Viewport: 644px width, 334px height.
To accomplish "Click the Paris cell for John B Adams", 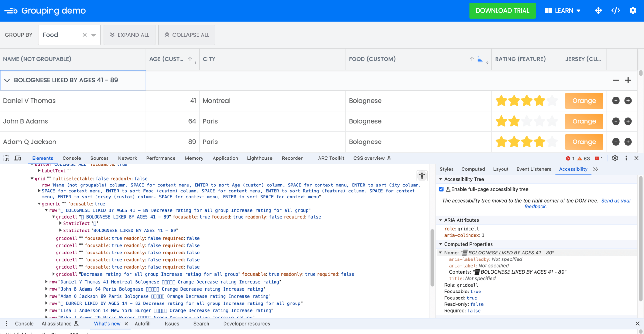I will pyautogui.click(x=272, y=121).
